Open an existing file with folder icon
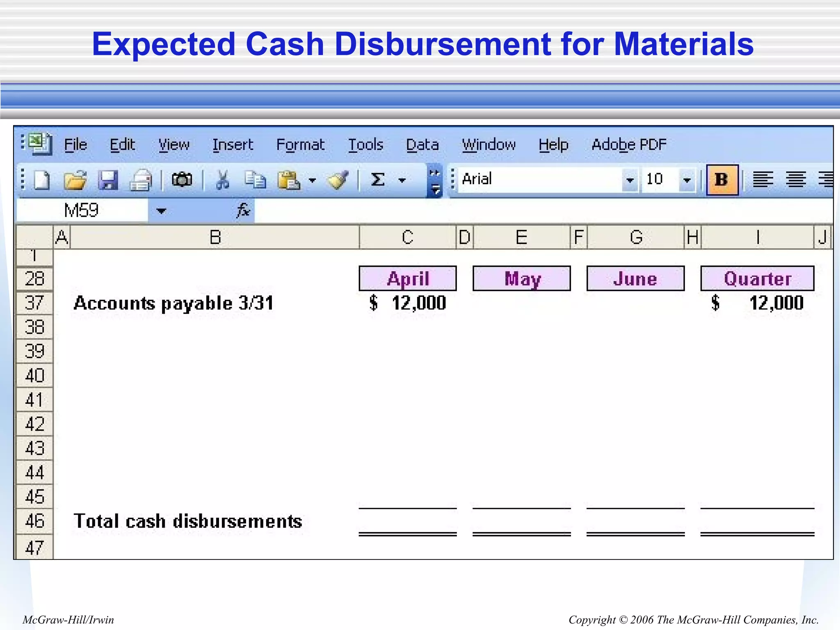The height and width of the screenshot is (630, 840). tap(75, 180)
